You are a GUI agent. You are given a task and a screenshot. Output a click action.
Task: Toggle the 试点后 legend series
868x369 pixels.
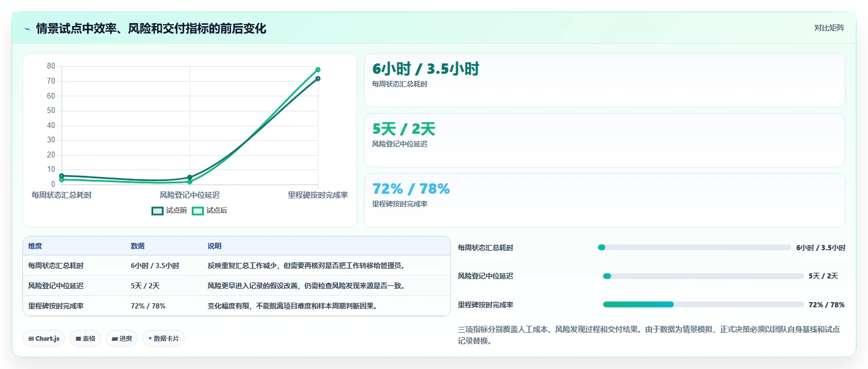210,211
